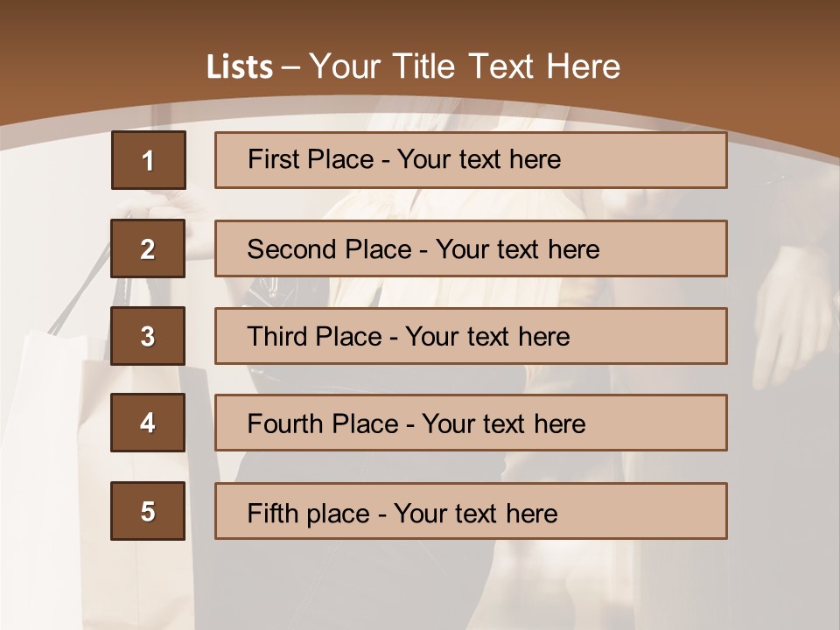The width and height of the screenshot is (840, 630).
Task: Click the words 'Third Place' text
Action: pos(314,336)
